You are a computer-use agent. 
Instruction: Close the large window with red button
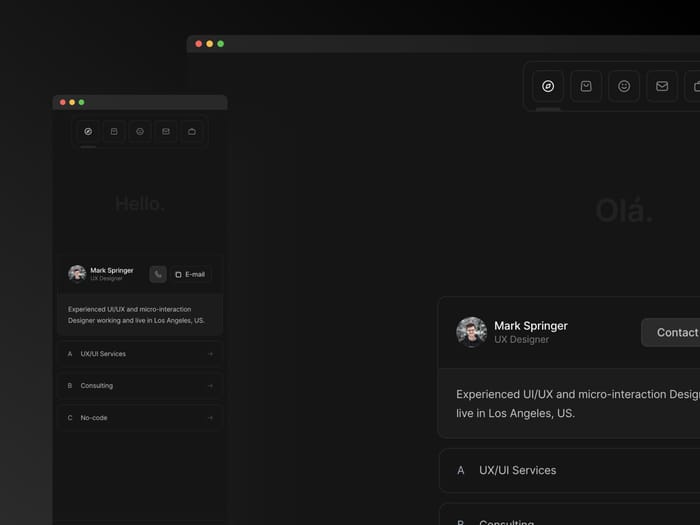(x=199, y=44)
